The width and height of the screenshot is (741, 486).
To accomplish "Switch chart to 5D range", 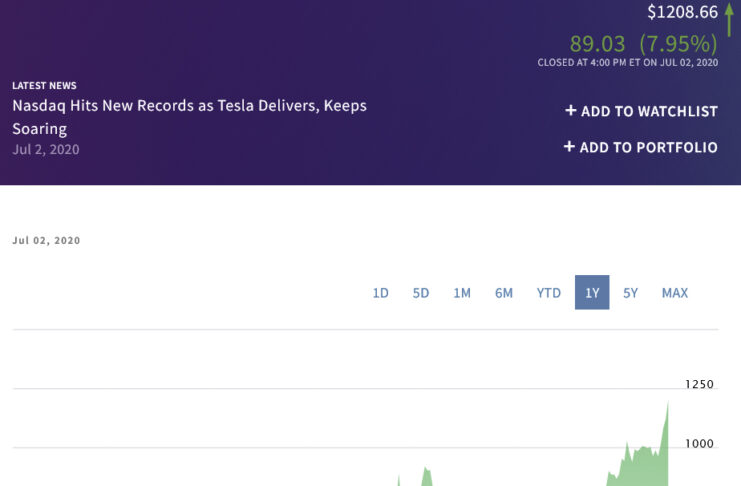I will [x=421, y=293].
